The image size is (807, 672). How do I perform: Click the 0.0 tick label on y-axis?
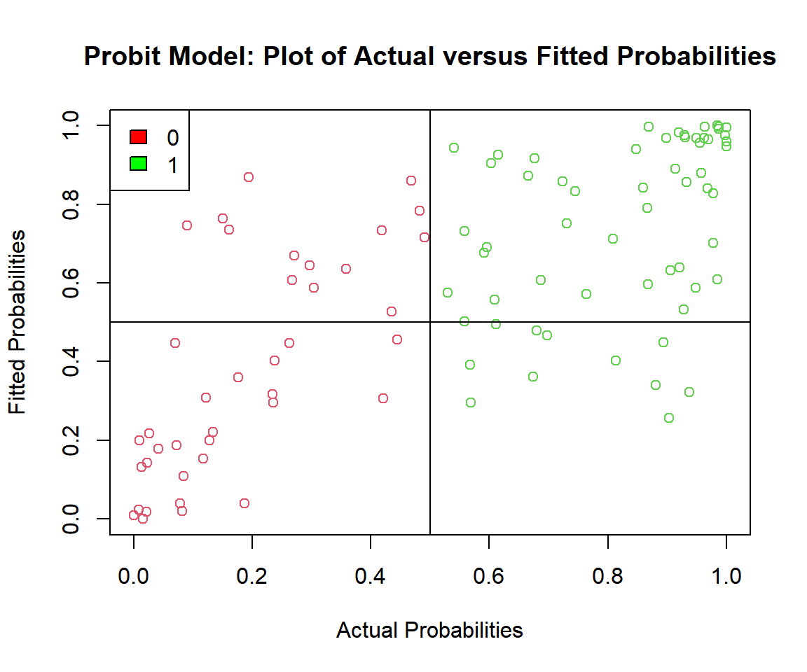(70, 519)
